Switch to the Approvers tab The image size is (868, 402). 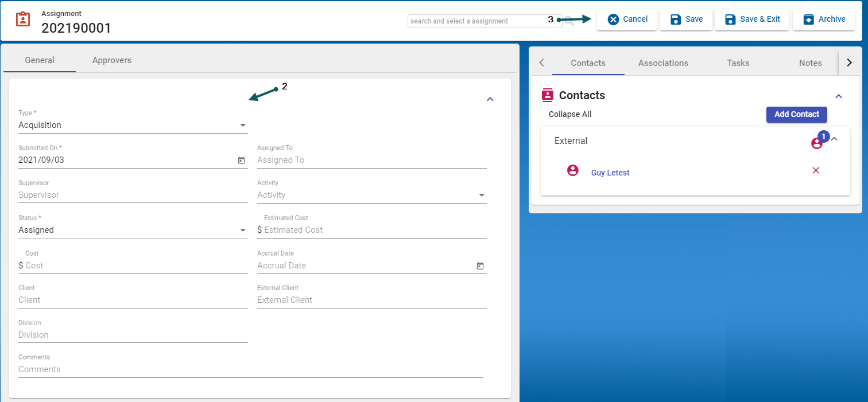pyautogui.click(x=111, y=60)
